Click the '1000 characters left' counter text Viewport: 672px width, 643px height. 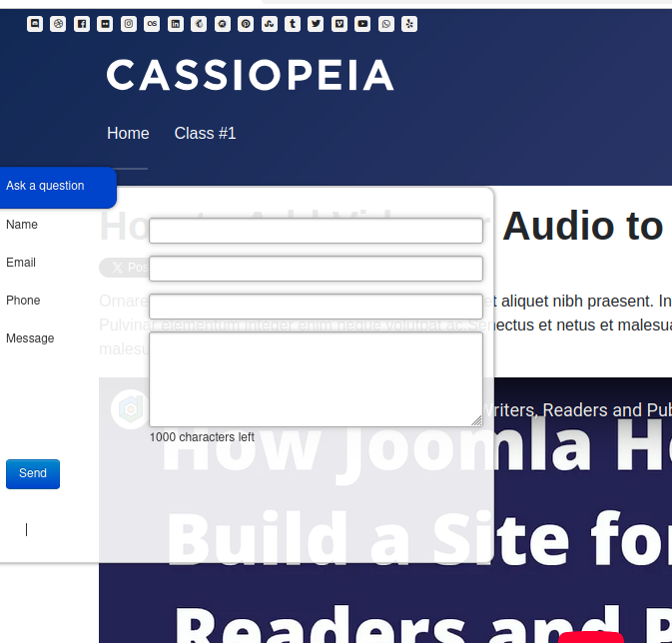(x=202, y=437)
